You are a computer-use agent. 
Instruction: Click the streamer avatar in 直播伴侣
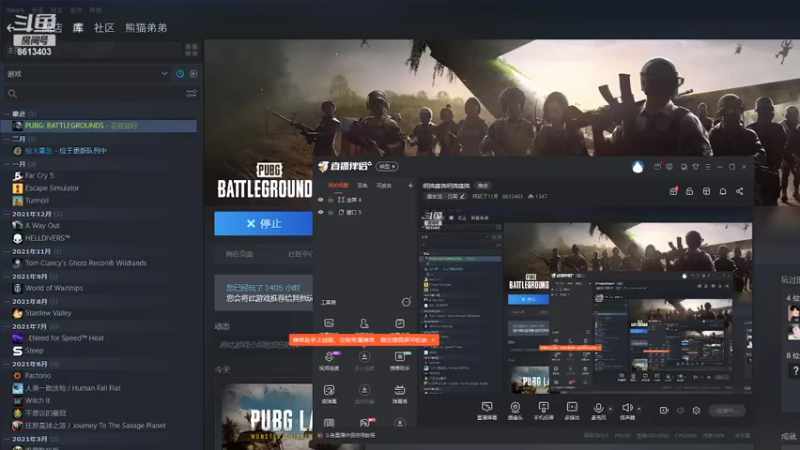point(637,167)
